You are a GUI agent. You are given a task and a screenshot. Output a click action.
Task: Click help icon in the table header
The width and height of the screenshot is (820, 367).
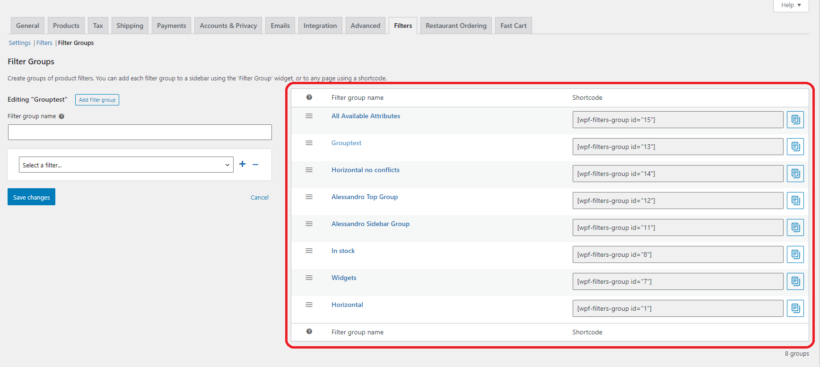click(309, 97)
